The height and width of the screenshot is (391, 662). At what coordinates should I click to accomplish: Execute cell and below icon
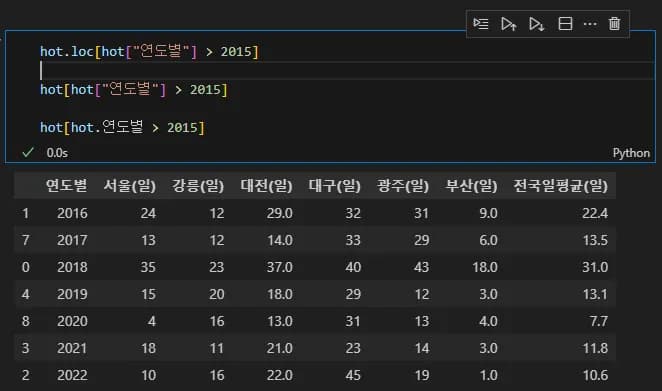tap(537, 24)
